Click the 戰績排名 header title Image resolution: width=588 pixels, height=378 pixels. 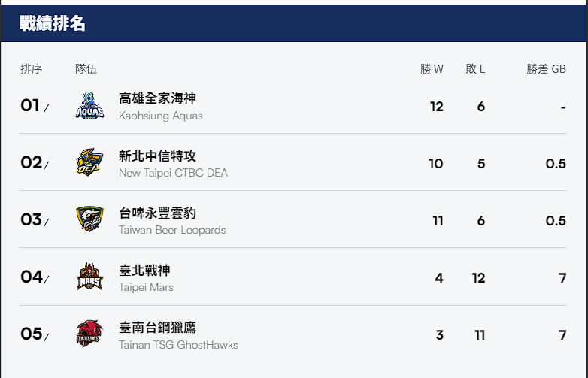tap(53, 23)
